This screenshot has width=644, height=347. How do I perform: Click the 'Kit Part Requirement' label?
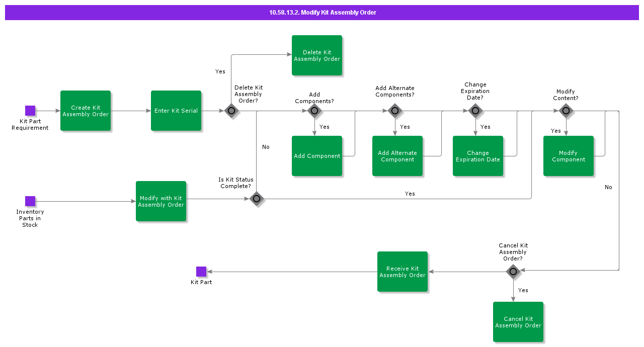(x=30, y=125)
